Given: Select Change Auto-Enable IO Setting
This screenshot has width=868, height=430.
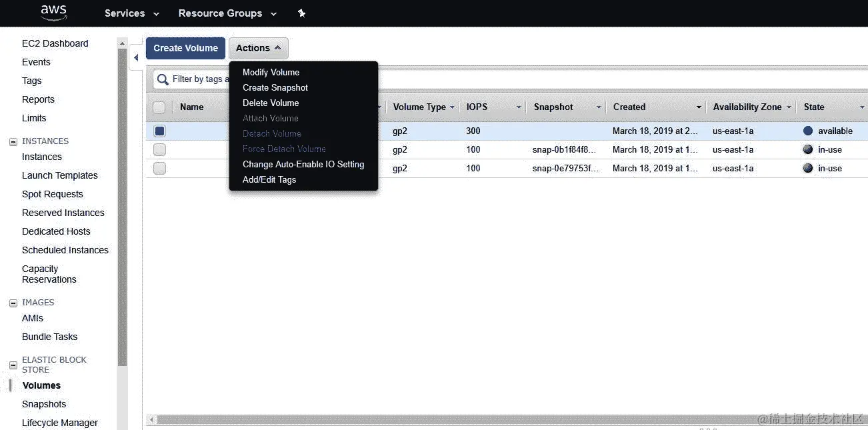Looking at the screenshot, I should [303, 164].
